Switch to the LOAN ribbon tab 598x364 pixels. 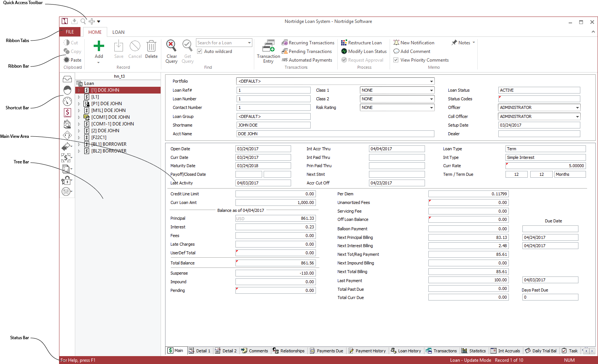pyautogui.click(x=118, y=32)
